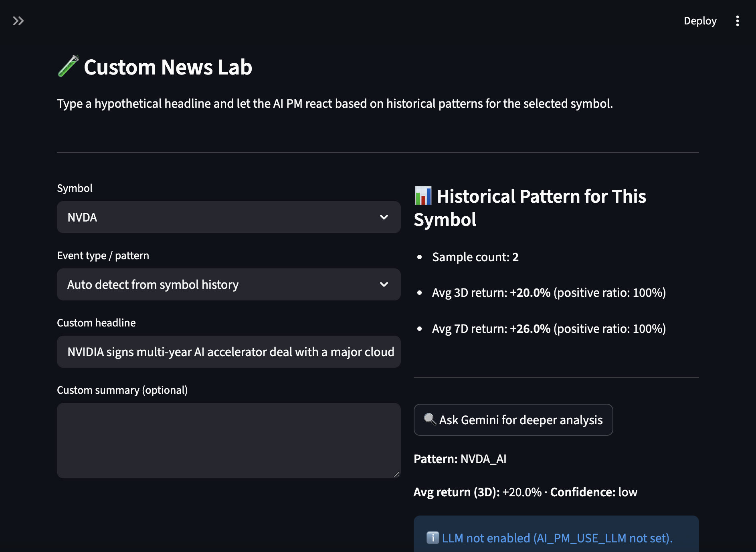756x552 pixels.
Task: Click the 'Pattern: NVDA_AI' text
Action: (x=460, y=459)
